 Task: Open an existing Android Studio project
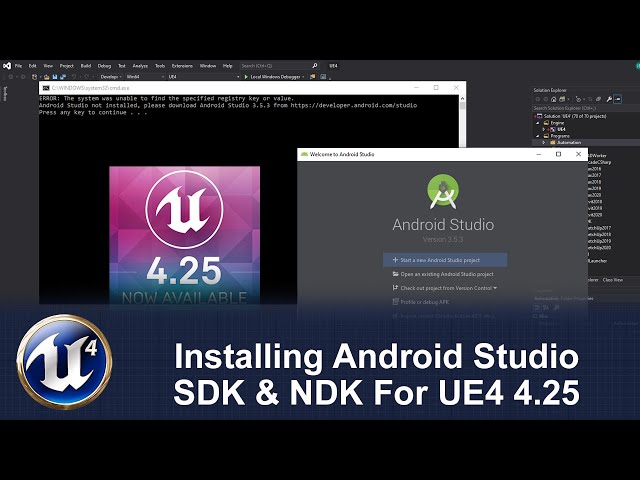coord(443,274)
